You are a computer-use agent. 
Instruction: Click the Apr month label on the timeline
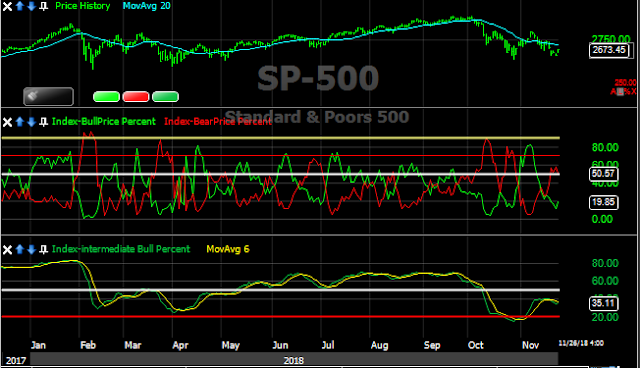point(180,346)
